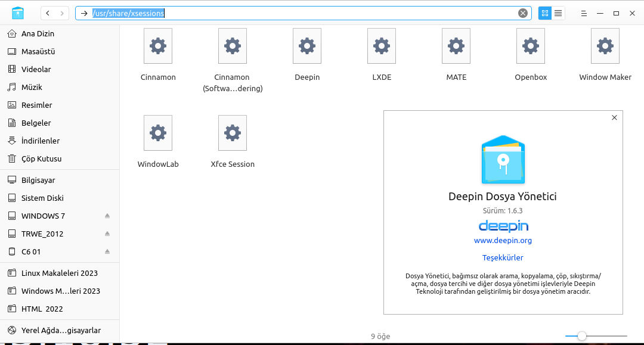Open Linux Makaleleri 2023 bookmark
Screen dimensions: 644x345
[60, 273]
